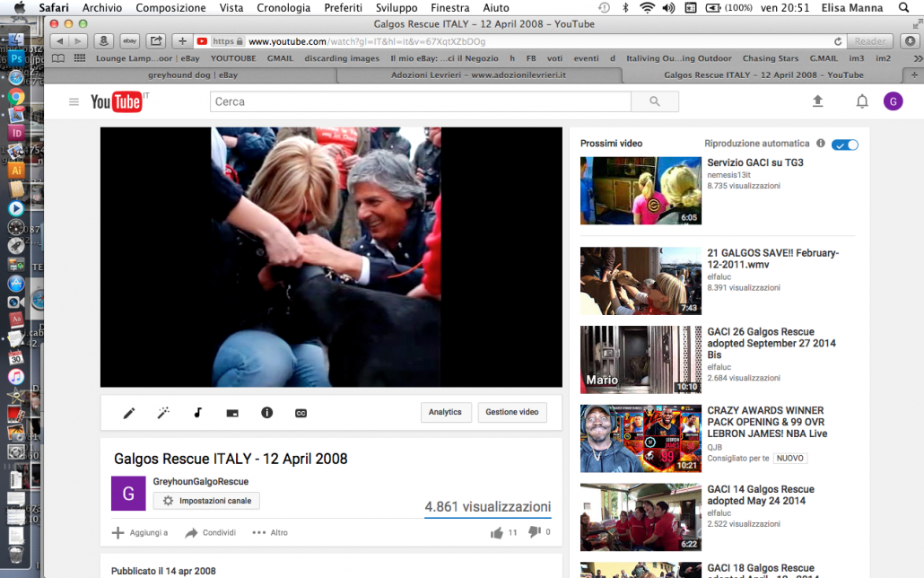This screenshot has width=924, height=578.
Task: Expand the Altro more options
Action: pos(270,532)
